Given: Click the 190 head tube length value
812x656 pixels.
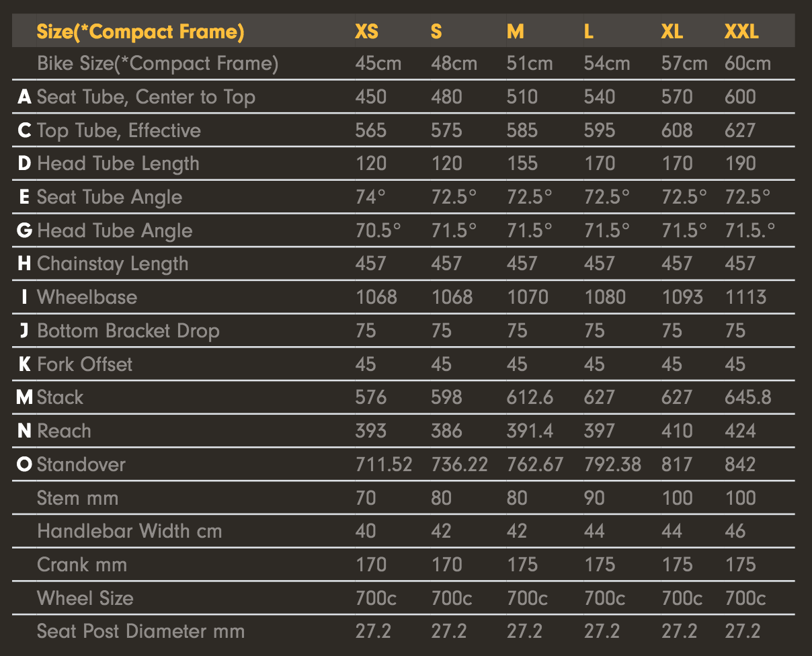Looking at the screenshot, I should [740, 163].
